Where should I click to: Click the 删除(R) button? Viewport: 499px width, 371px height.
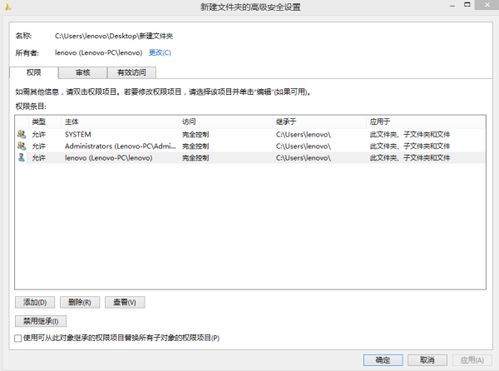(80, 302)
